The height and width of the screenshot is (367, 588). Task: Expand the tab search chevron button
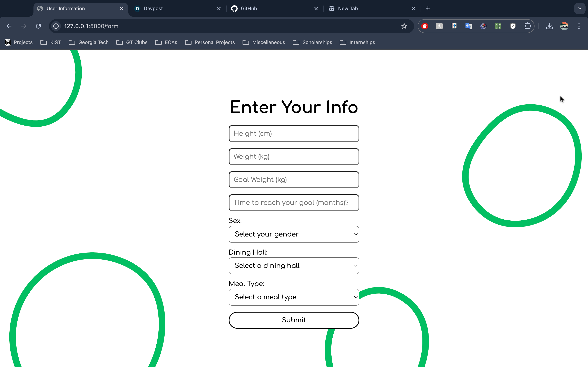pos(579,9)
